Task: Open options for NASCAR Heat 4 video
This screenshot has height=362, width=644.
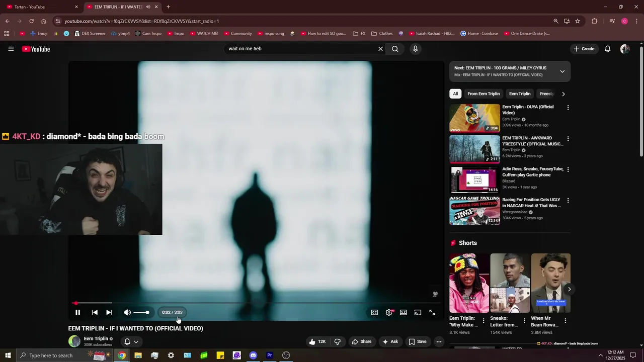Action: click(x=568, y=201)
